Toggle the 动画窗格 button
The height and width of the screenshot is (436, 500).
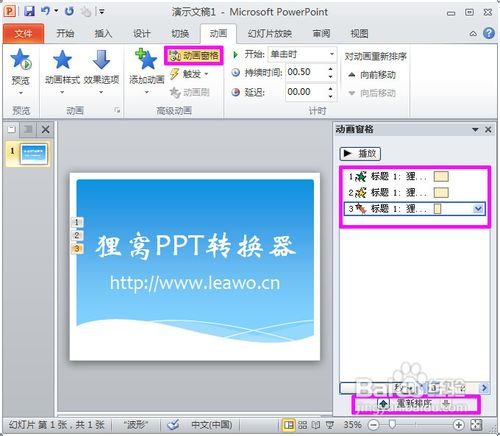(x=194, y=55)
